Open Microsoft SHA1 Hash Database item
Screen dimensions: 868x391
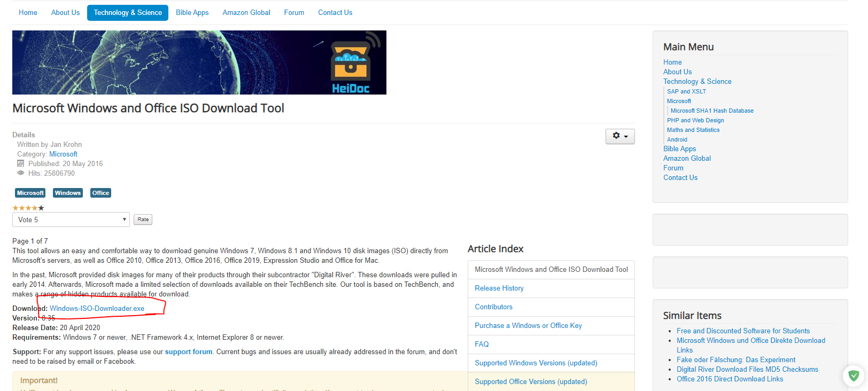712,111
